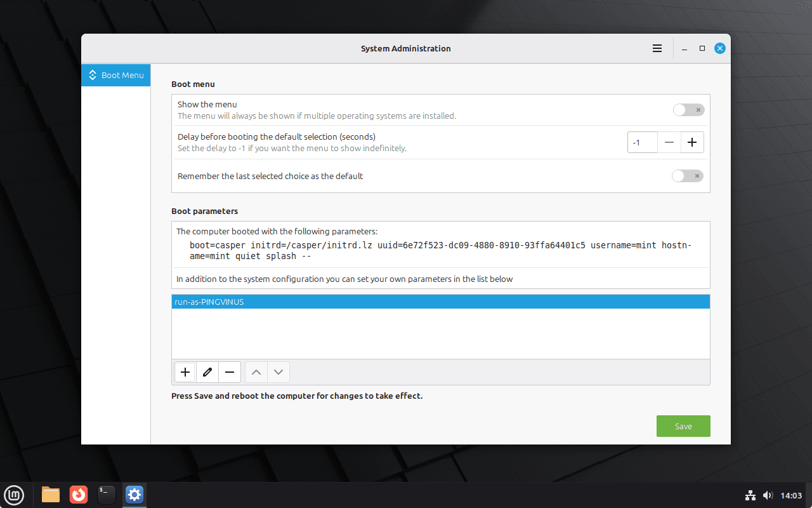Open the Files manager from the taskbar
This screenshot has width=812, height=508.
[51, 495]
